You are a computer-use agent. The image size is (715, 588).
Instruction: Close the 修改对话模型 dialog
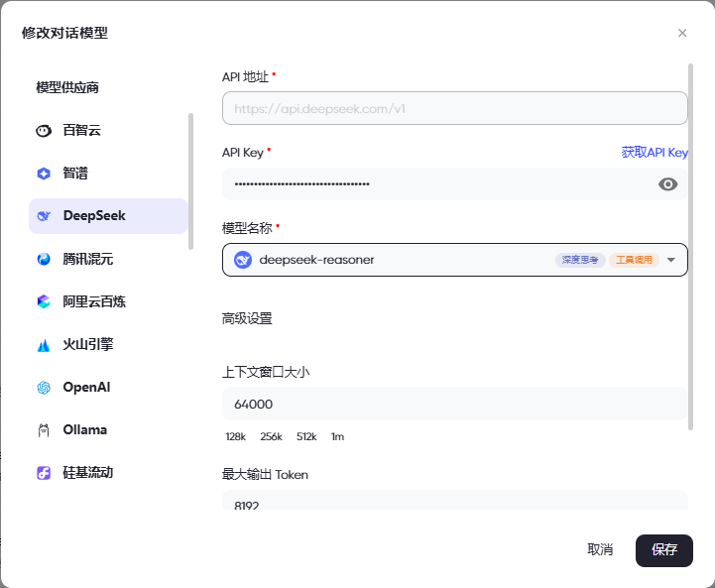[682, 33]
